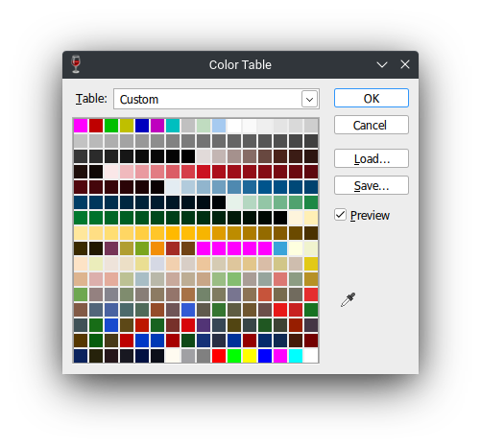481x448 pixels.
Task: Open the Load... button
Action: click(372, 158)
